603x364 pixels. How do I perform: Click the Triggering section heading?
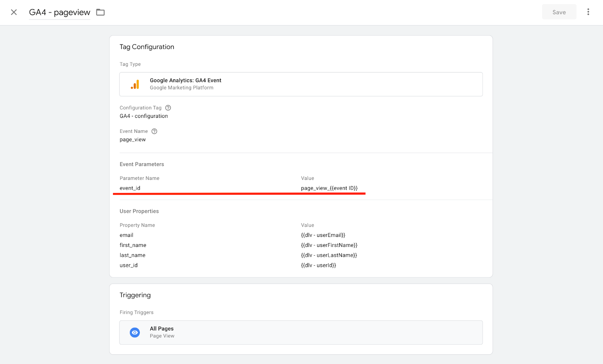[x=135, y=295]
